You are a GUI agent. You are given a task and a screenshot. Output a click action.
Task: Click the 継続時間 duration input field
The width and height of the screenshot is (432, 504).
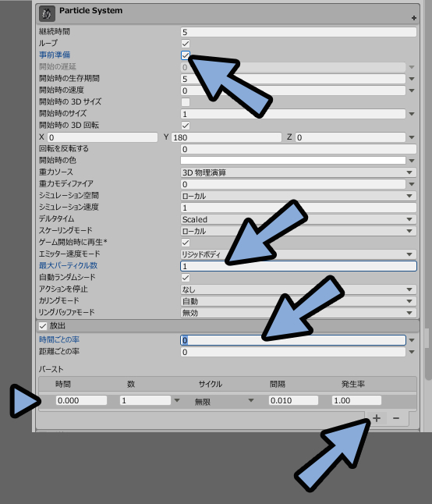pyautogui.click(x=299, y=32)
